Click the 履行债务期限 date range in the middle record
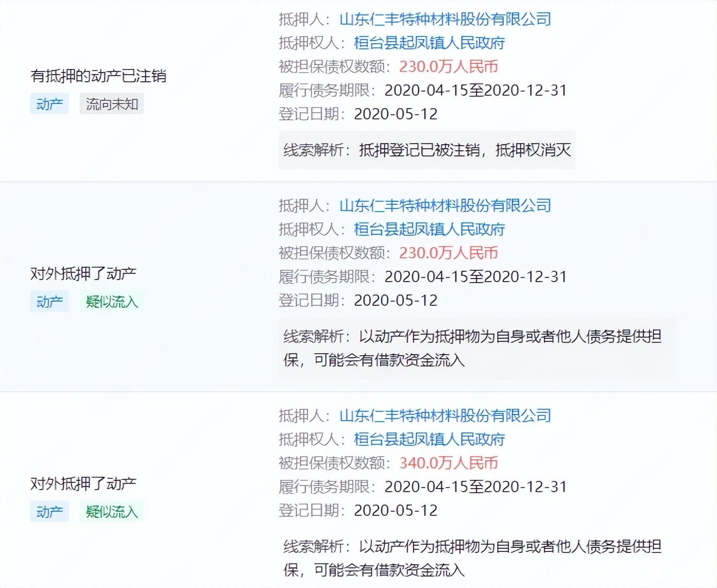Image resolution: width=717 pixels, height=588 pixels. pyautogui.click(x=475, y=277)
